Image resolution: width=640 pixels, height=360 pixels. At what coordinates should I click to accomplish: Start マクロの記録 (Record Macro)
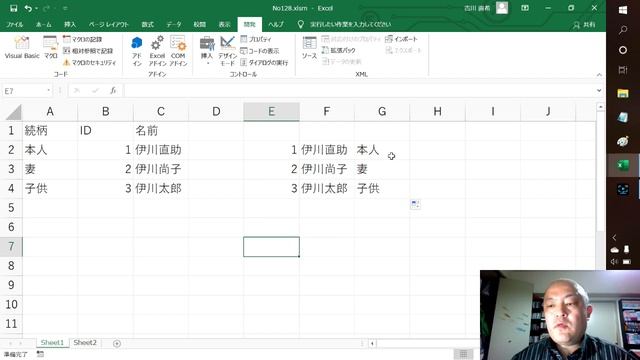82,39
